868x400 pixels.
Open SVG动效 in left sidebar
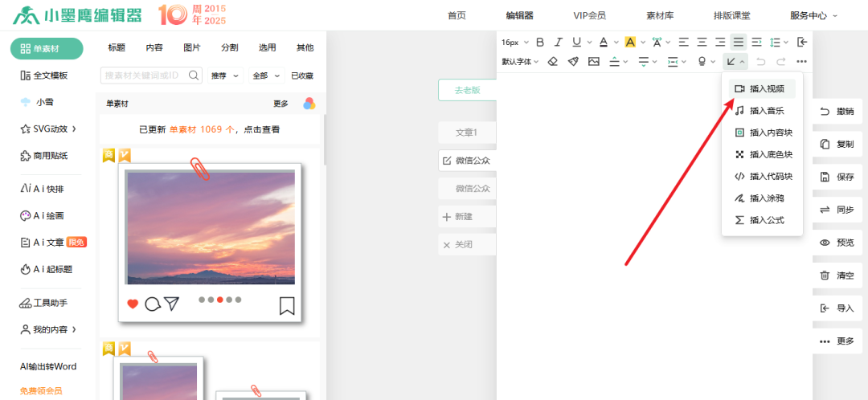coord(48,129)
